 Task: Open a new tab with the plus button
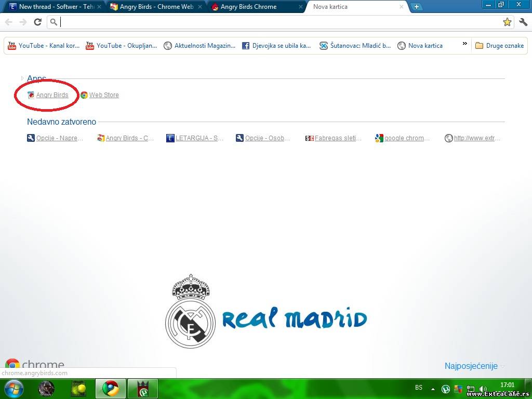(416, 6)
